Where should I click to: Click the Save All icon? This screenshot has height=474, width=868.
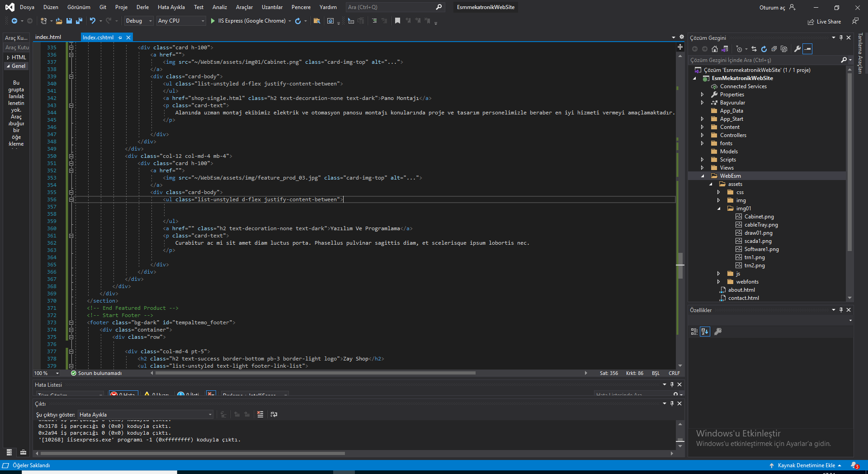point(79,21)
